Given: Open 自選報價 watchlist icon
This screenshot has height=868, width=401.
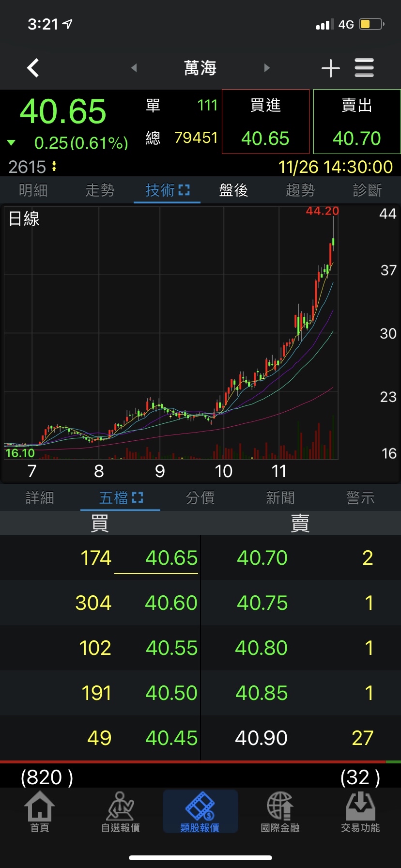Looking at the screenshot, I should tap(120, 812).
